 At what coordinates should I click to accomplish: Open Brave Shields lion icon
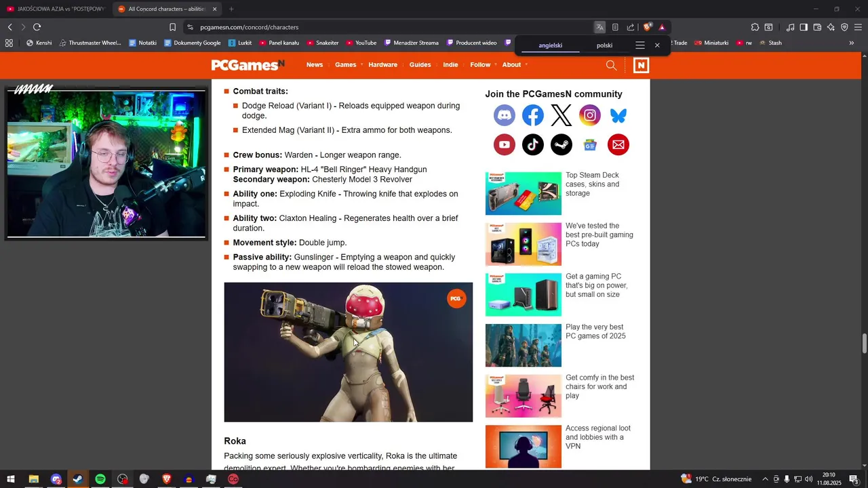pyautogui.click(x=648, y=27)
